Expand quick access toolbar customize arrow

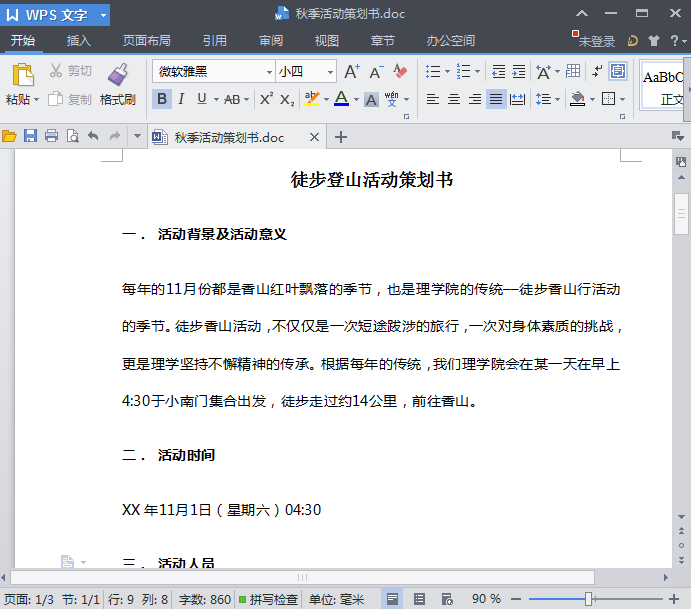[x=137, y=136]
